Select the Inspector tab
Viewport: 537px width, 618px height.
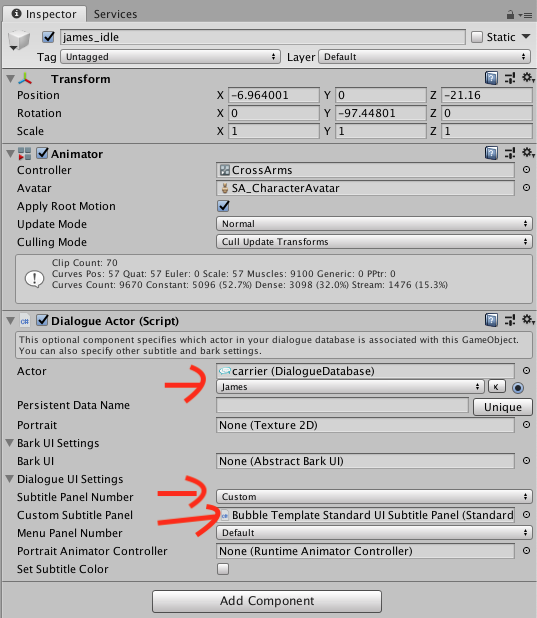click(44, 14)
